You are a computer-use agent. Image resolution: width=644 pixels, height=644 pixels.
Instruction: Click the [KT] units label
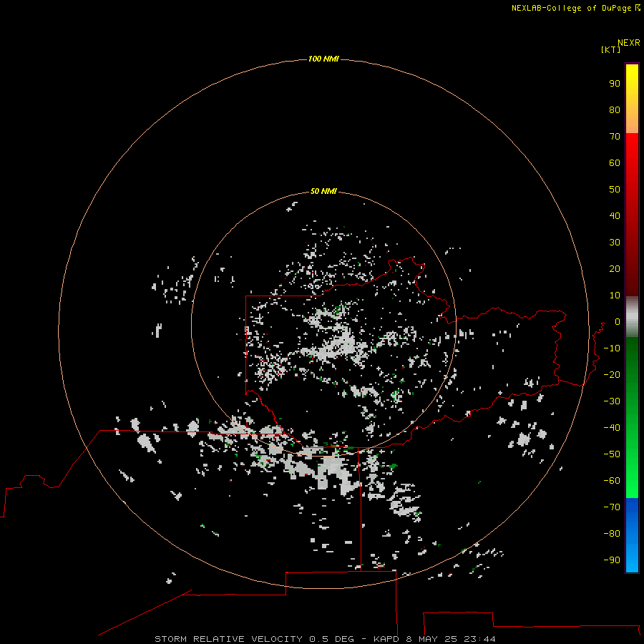pos(610,49)
